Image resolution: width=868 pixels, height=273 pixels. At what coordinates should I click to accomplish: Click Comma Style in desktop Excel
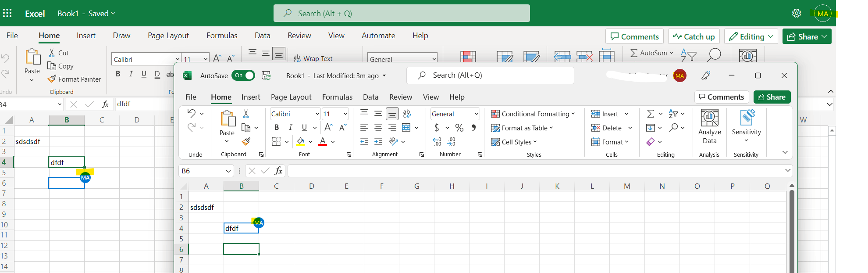click(473, 128)
